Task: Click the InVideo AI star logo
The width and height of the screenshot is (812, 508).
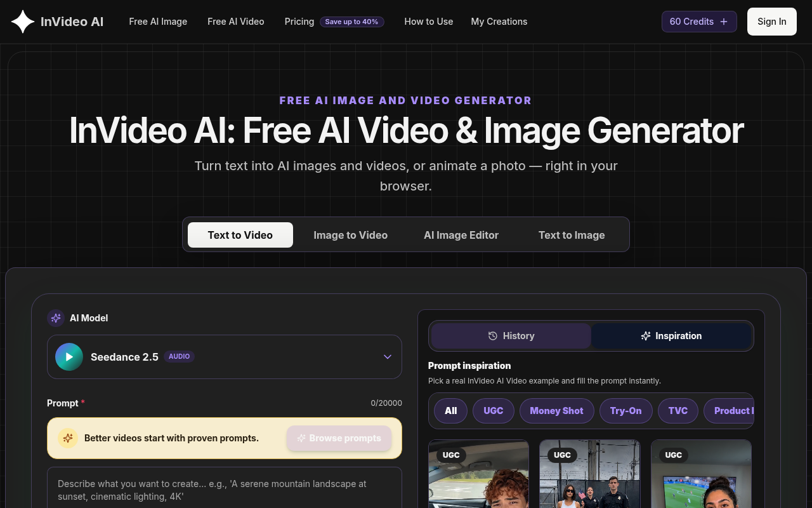Action: [23, 22]
